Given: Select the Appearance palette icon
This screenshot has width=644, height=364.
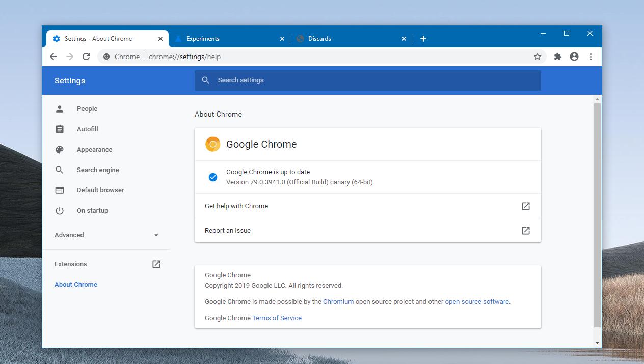Looking at the screenshot, I should click(60, 149).
